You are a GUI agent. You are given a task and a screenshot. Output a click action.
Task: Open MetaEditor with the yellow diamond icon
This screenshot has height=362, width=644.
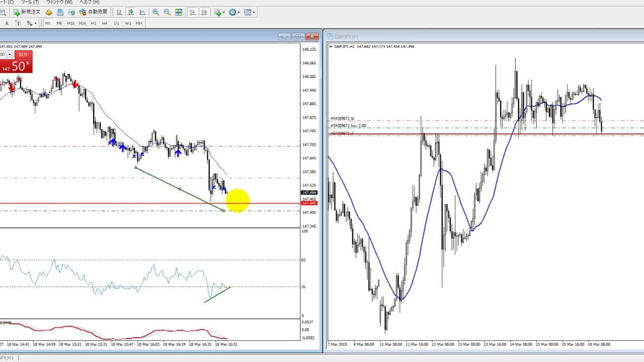49,12
